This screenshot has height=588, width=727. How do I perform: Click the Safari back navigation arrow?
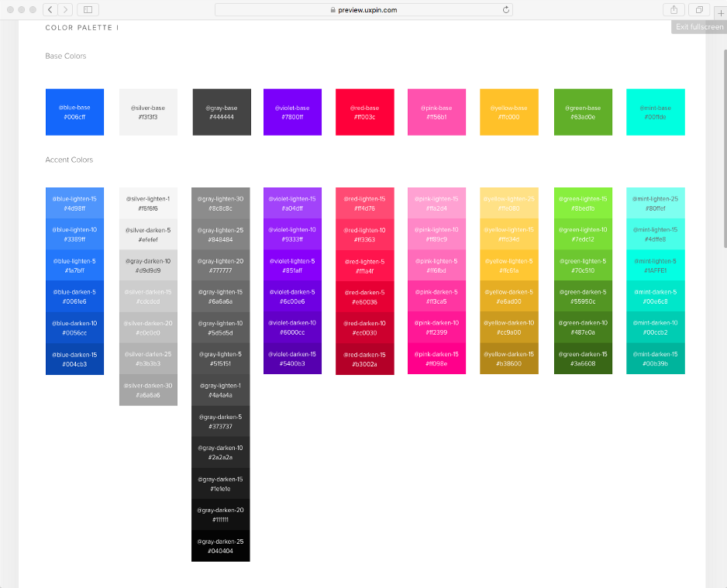(x=50, y=9)
